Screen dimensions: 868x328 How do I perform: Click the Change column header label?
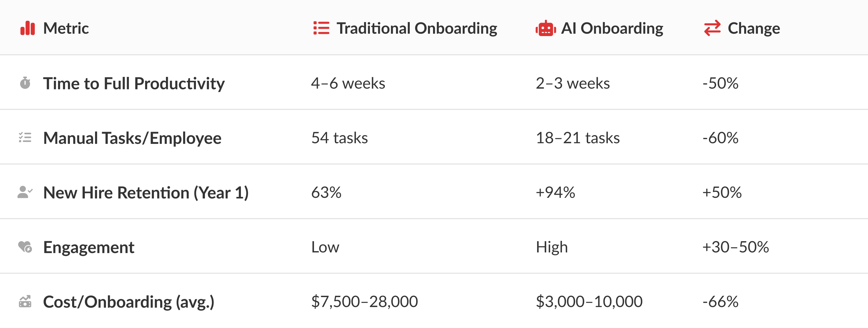click(x=753, y=28)
